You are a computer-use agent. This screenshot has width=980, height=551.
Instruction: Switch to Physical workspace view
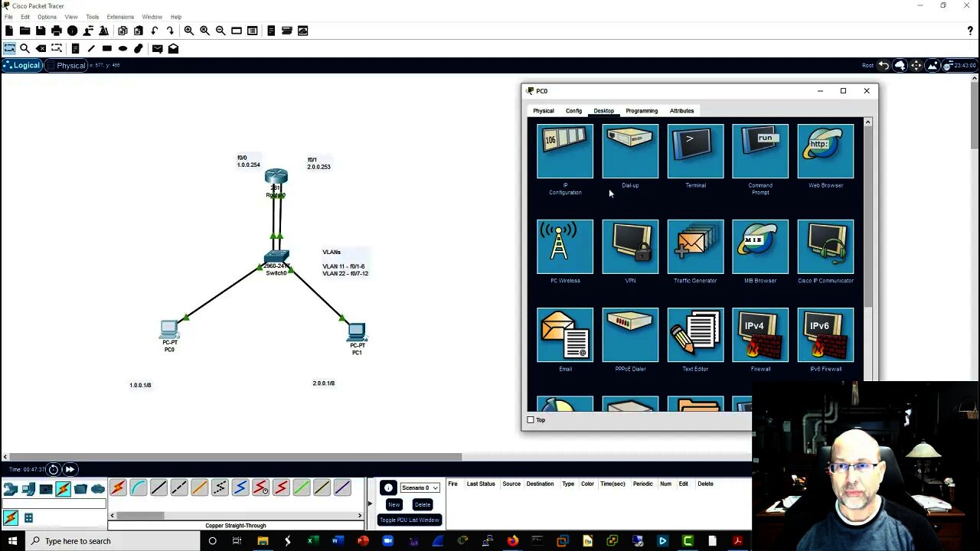pos(66,65)
